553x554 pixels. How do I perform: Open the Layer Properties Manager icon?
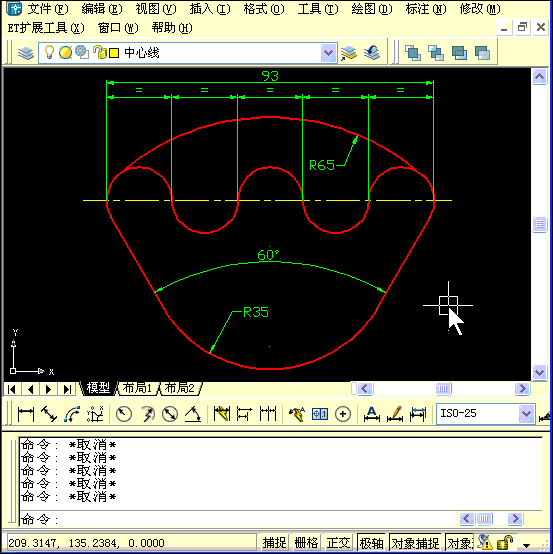(26, 53)
